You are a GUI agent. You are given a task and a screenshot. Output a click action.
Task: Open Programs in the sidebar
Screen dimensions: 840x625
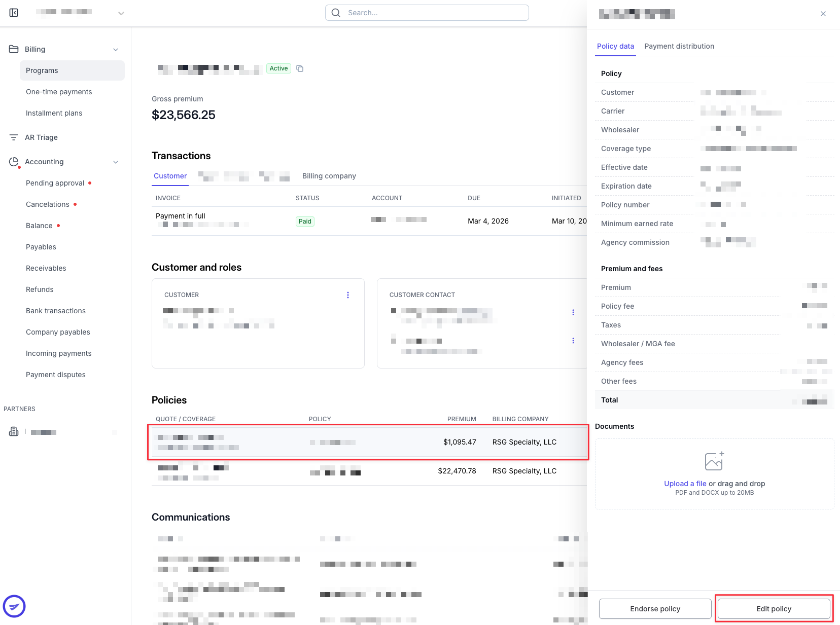(72, 70)
